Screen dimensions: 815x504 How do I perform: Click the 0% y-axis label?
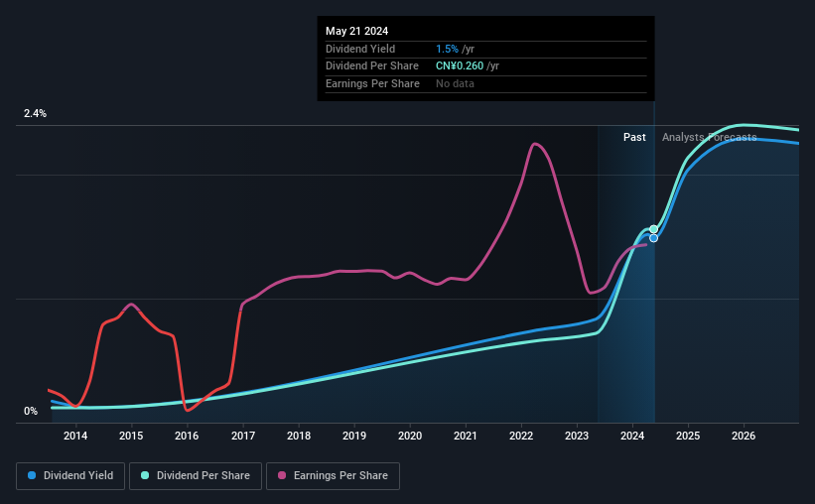[x=31, y=411]
